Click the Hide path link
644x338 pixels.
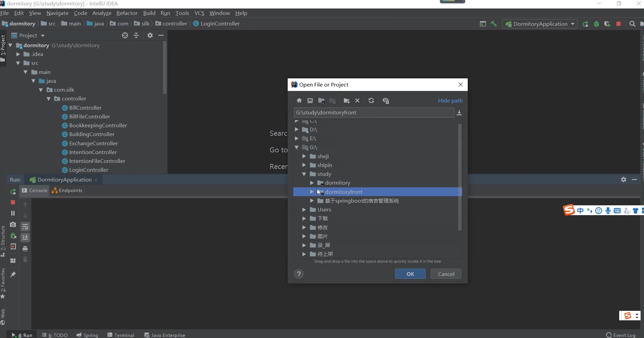pos(450,100)
